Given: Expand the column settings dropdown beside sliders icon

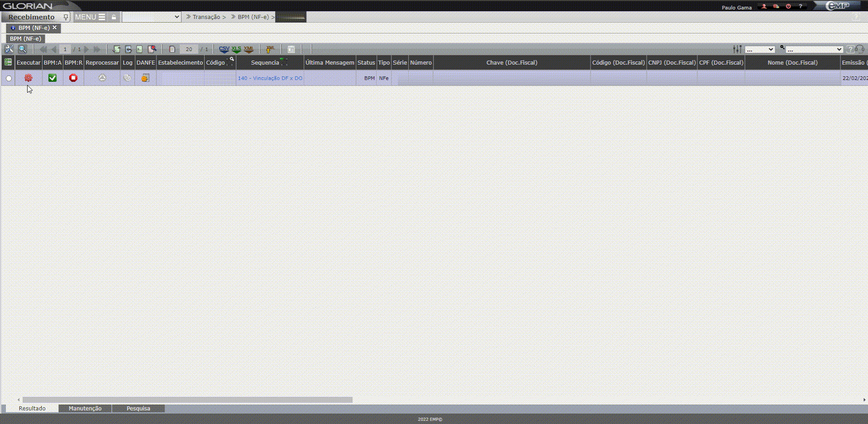Looking at the screenshot, I should coord(760,49).
